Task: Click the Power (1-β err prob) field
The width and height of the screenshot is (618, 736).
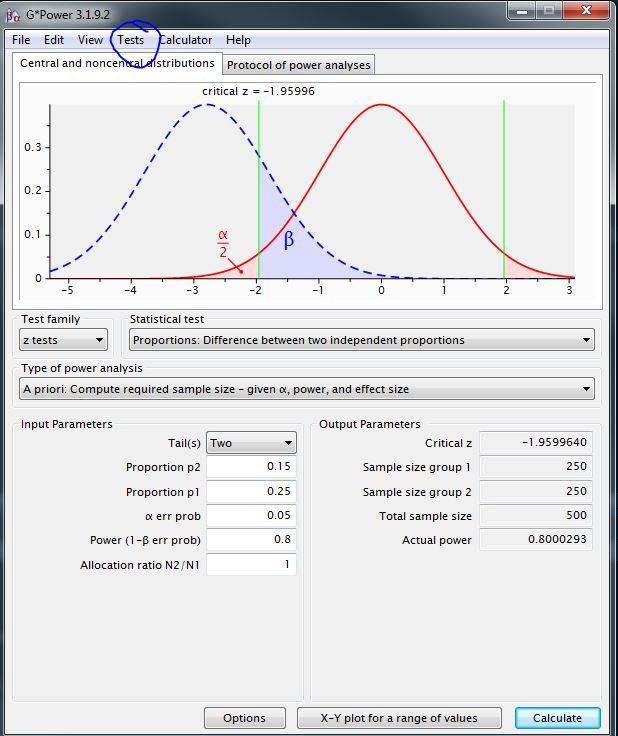Action: coord(251,539)
